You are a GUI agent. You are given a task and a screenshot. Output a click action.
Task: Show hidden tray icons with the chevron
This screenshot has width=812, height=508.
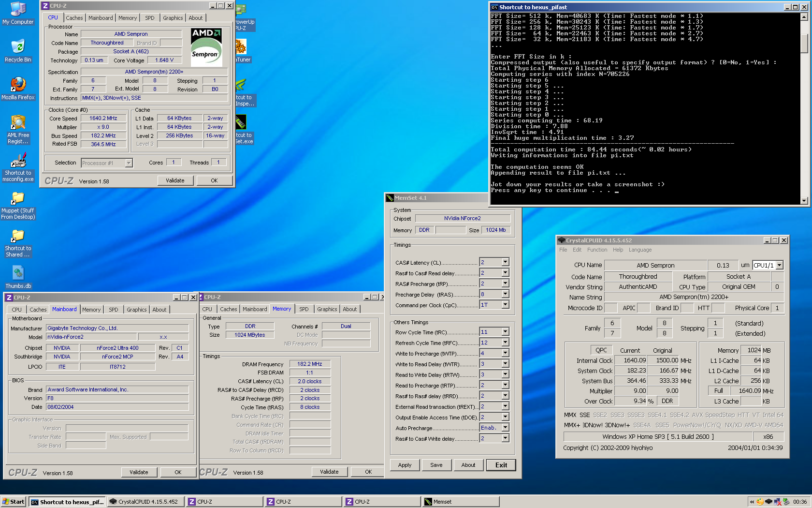(752, 502)
